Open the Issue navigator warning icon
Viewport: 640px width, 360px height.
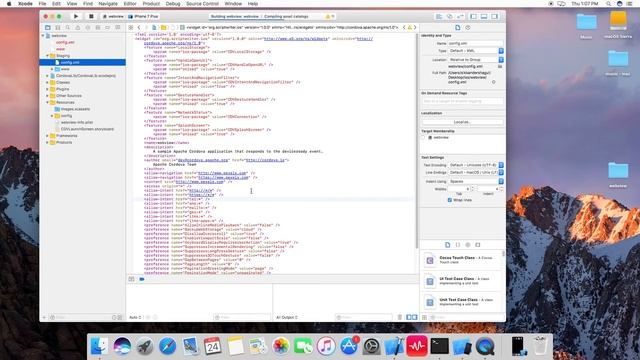pyautogui.click(x=78, y=27)
